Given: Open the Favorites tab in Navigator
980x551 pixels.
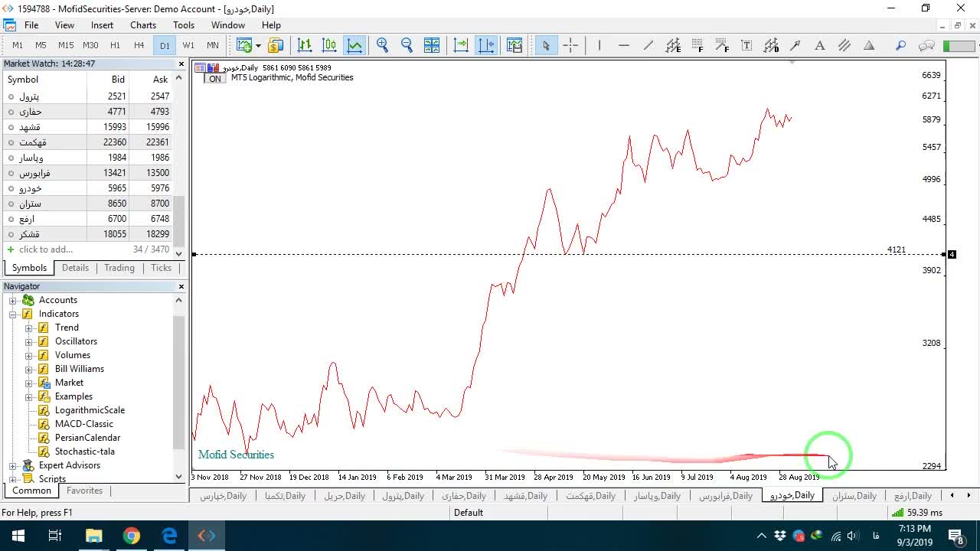Looking at the screenshot, I should 84,491.
